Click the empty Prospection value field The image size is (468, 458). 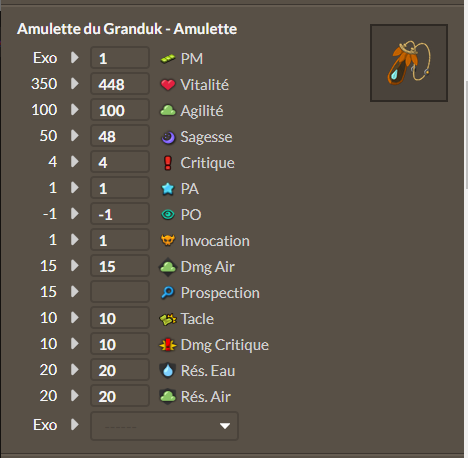click(120, 292)
